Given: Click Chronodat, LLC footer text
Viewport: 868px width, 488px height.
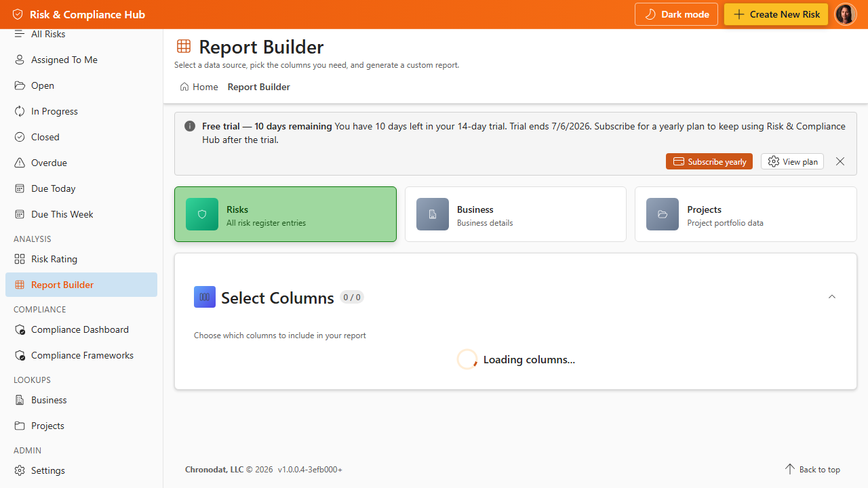Looking at the screenshot, I should click(x=214, y=469).
